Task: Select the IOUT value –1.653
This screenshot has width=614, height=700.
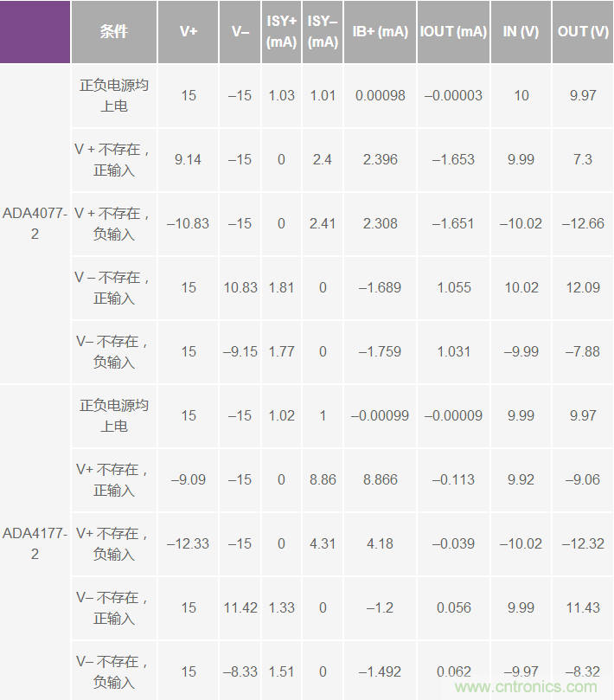Action: (x=453, y=159)
